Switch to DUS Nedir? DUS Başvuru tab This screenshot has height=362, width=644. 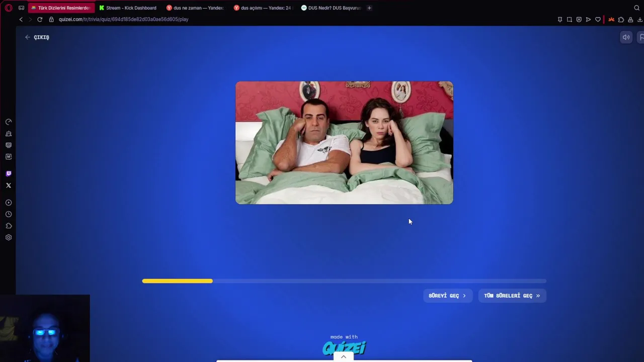click(331, 8)
